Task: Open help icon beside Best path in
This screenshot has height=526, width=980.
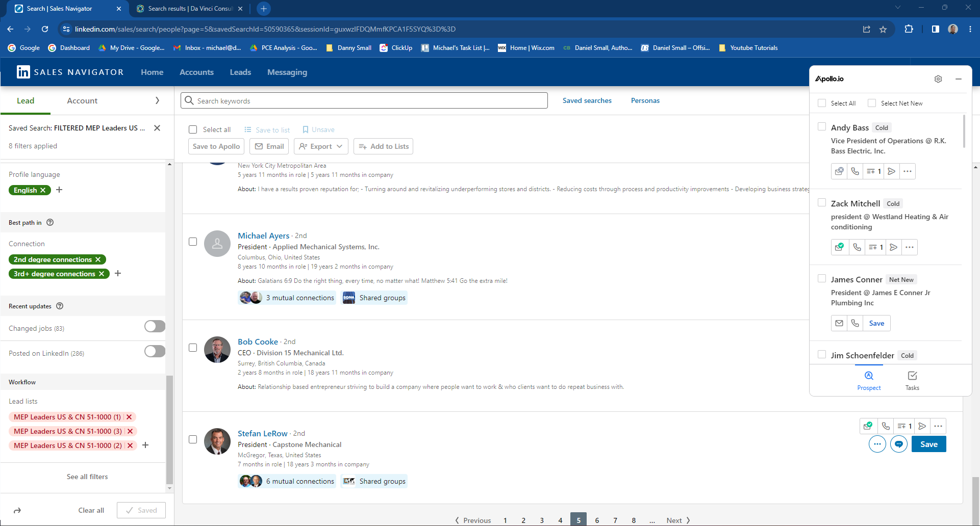Action: [x=50, y=222]
